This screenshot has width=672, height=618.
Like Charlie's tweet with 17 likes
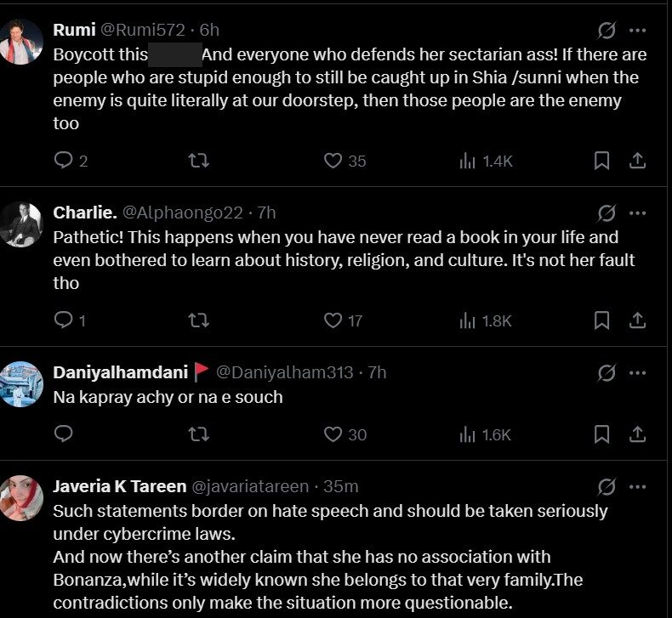[x=333, y=320]
